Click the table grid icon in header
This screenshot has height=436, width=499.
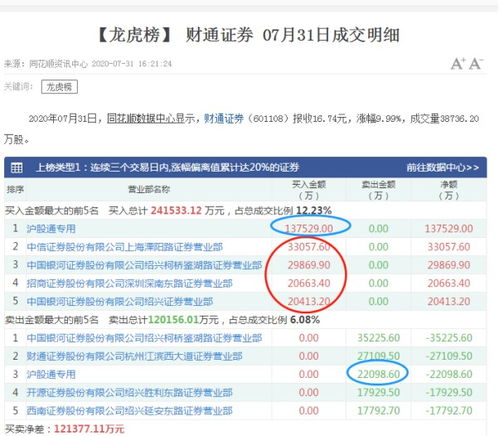[16, 167]
